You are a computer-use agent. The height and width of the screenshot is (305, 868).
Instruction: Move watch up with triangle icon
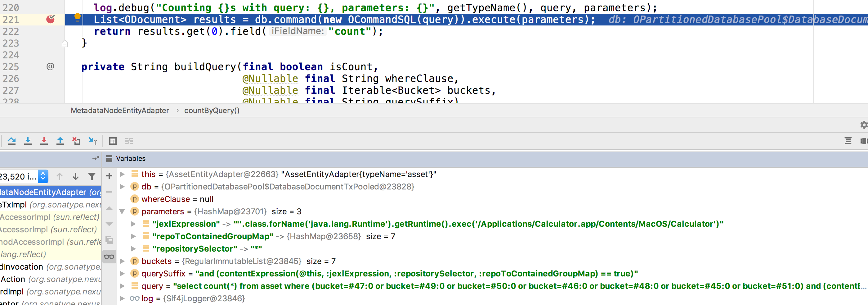tap(109, 208)
